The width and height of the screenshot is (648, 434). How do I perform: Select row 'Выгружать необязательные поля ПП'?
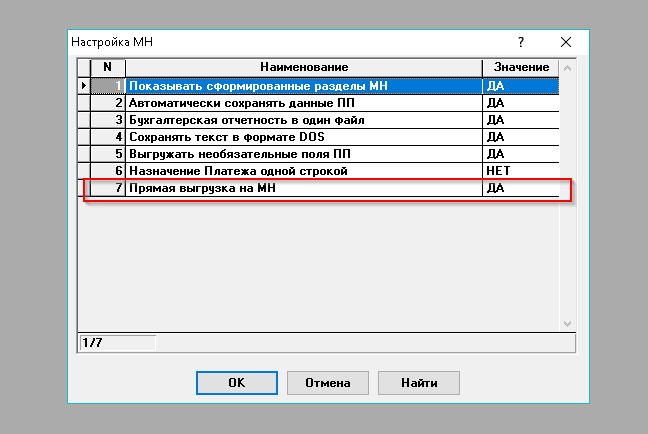tap(318, 154)
